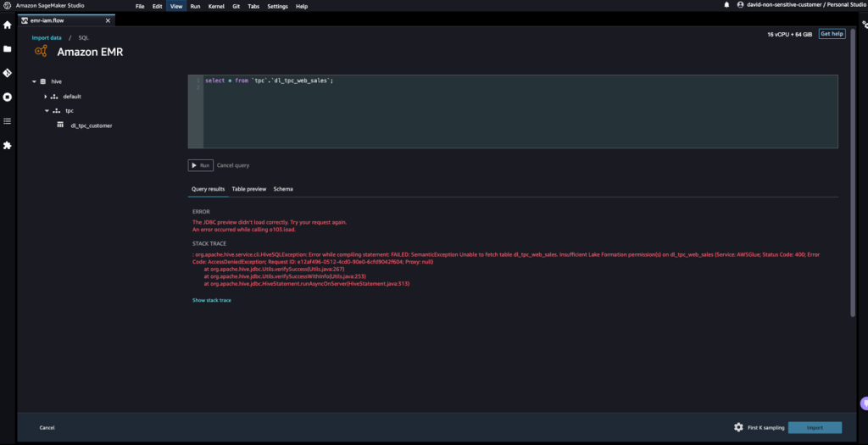Open the File Browser folder icon

(x=7, y=48)
